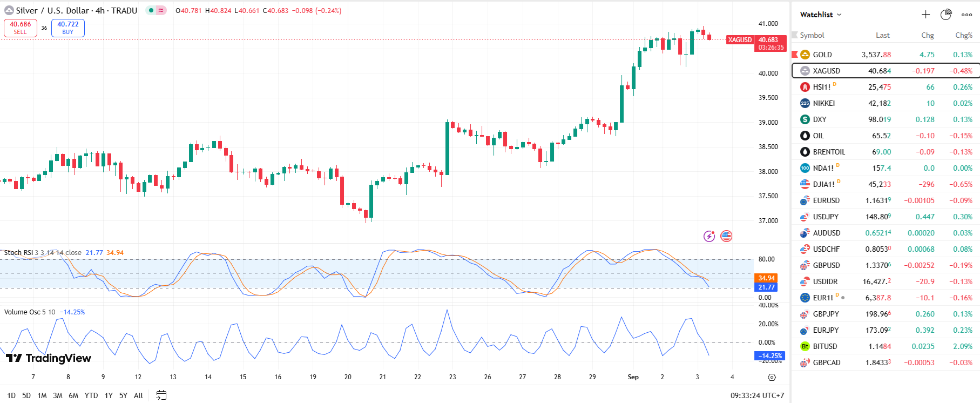
Task: Expand the Watchlist name dropdown
Action: (x=821, y=15)
